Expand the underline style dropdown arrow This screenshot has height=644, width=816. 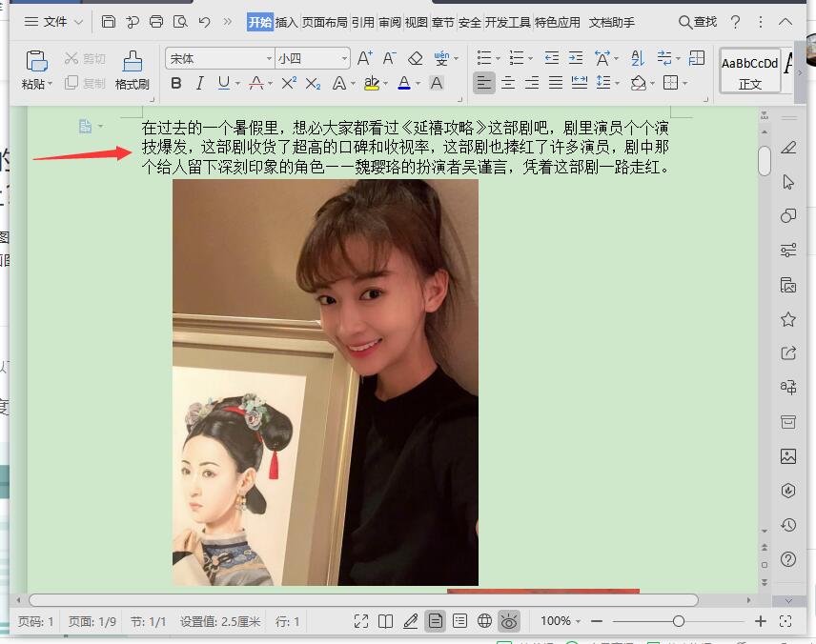click(x=237, y=83)
